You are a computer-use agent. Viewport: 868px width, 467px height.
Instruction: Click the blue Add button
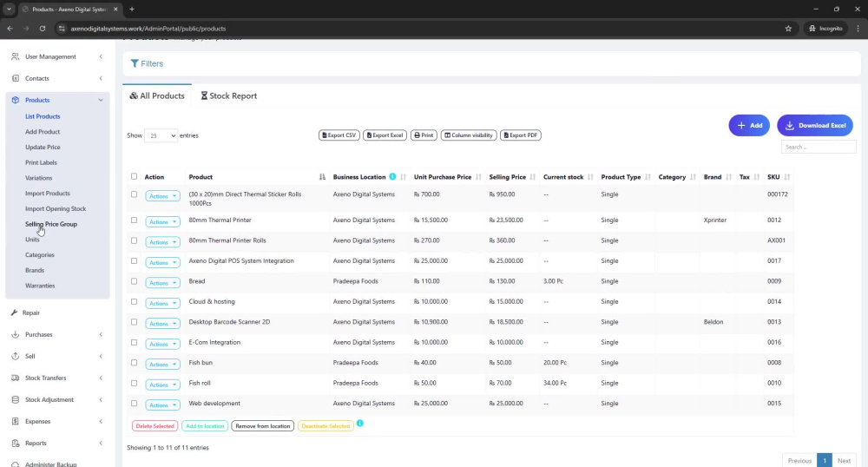(749, 126)
